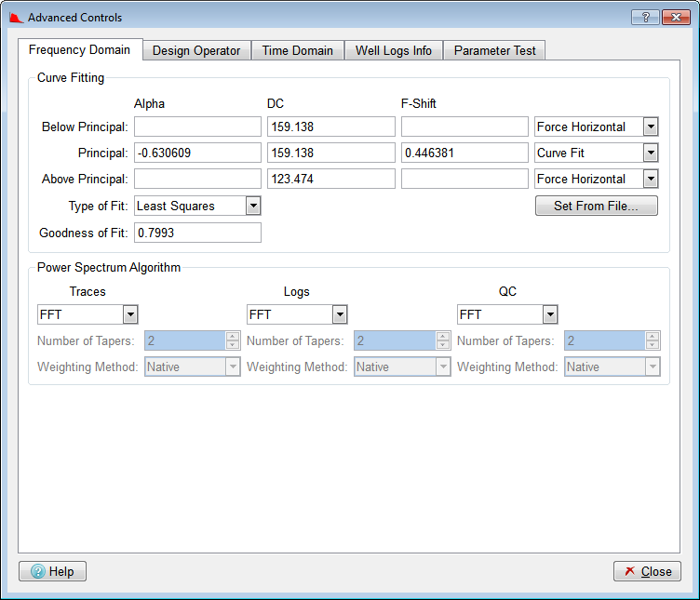Open the QC FFT algorithm dropdown

(x=507, y=314)
